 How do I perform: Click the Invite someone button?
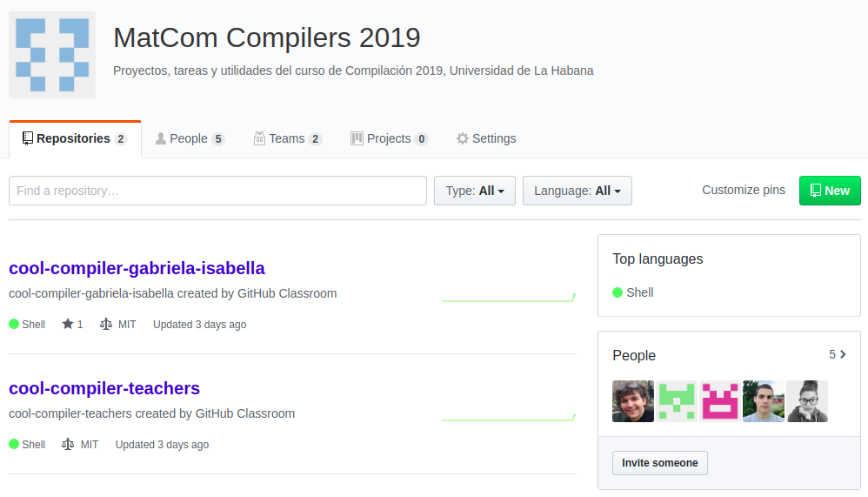(660, 463)
